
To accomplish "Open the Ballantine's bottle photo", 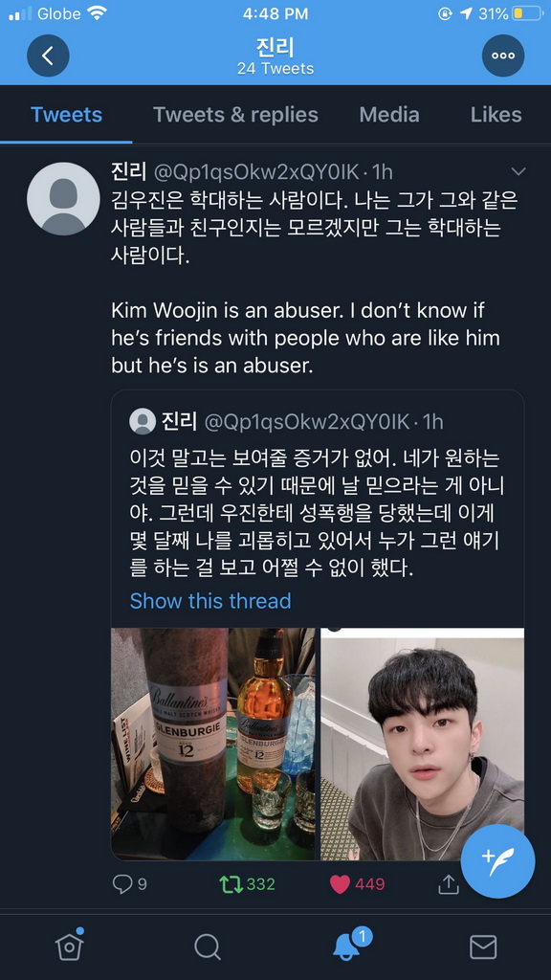I will click(x=213, y=744).
